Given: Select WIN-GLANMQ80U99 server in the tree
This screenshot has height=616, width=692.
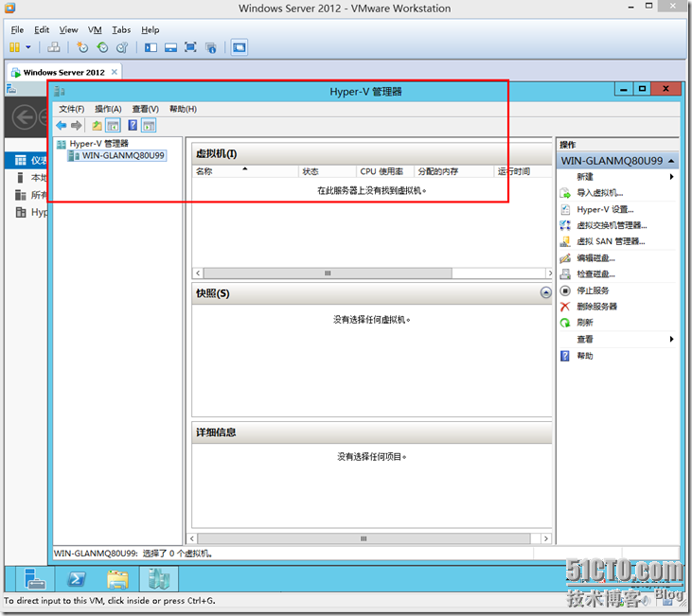Looking at the screenshot, I should click(117, 155).
